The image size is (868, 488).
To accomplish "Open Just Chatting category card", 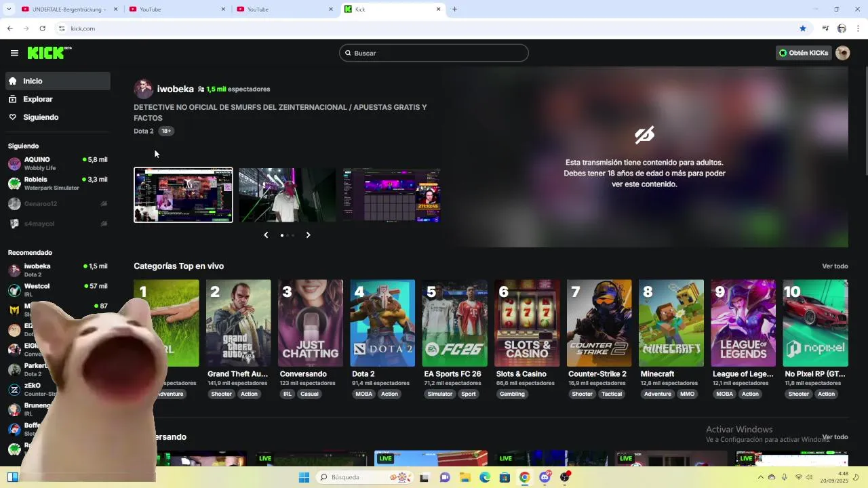I will 310,323.
